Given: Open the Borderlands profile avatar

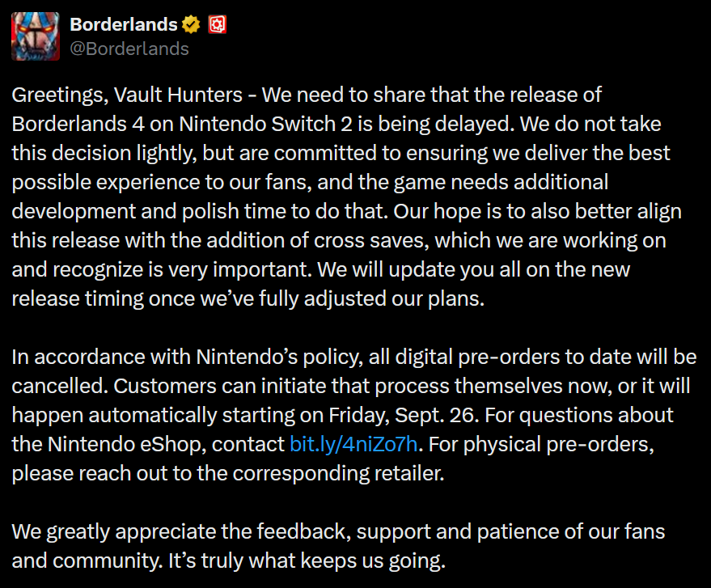Looking at the screenshot, I should (x=36, y=36).
